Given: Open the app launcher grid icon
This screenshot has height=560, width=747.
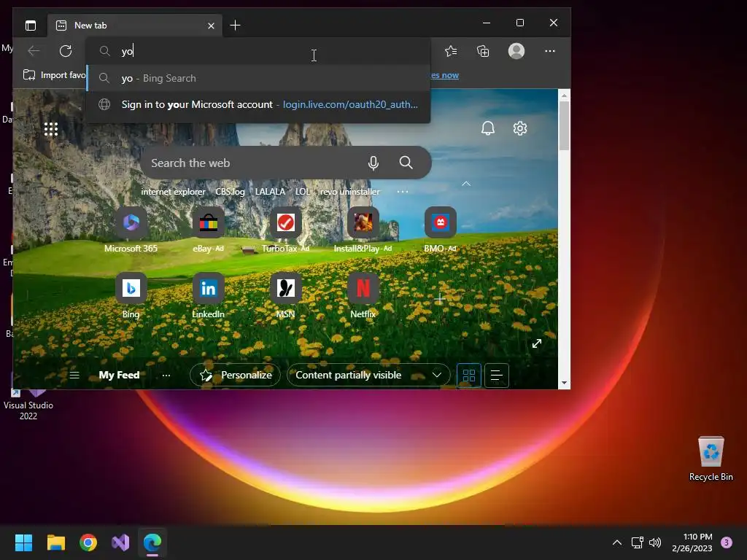Looking at the screenshot, I should tap(51, 129).
